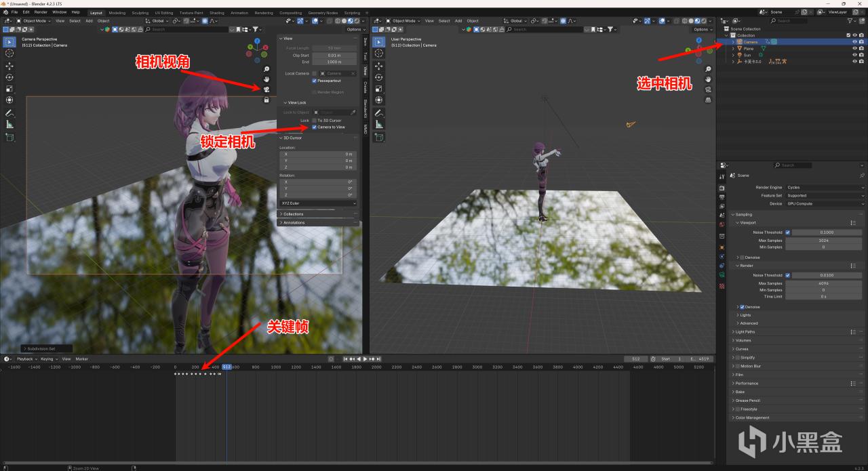Activate the Annotate tool in left toolbar

(9, 112)
